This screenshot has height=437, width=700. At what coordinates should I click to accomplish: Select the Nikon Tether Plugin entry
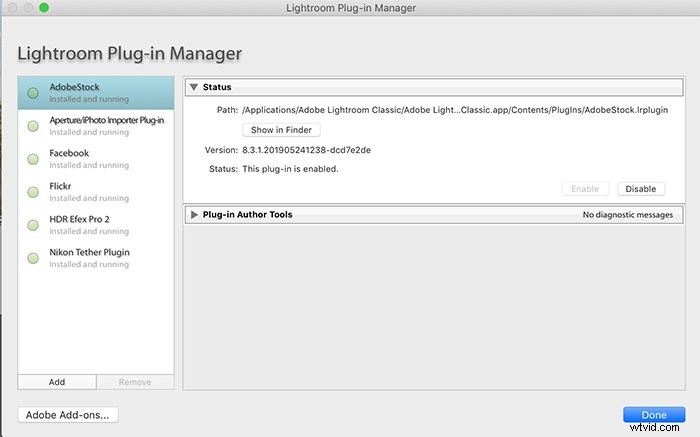coord(96,258)
